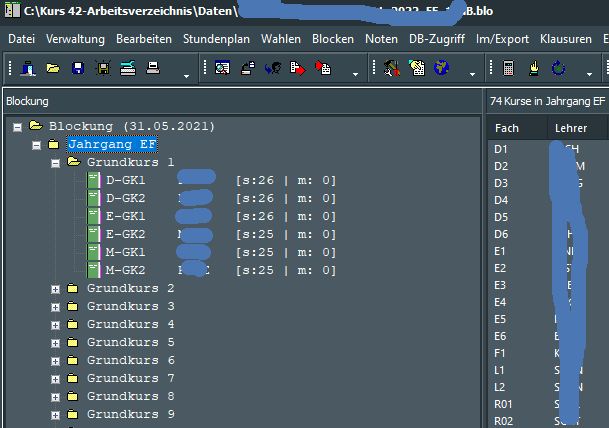The height and width of the screenshot is (428, 609).
Task: Click the first toolbar icon at far left
Action: pyautogui.click(x=28, y=69)
